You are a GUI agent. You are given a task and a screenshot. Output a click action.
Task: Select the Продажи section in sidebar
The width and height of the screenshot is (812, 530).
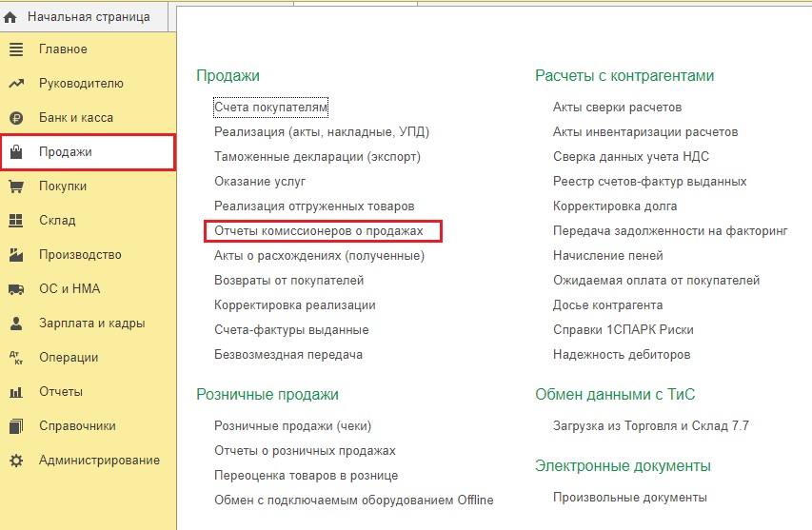click(x=88, y=152)
